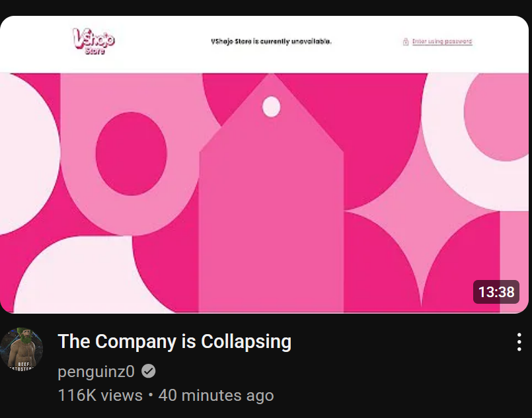
Task: Click the '40 minutes ago' text
Action: [x=216, y=396]
